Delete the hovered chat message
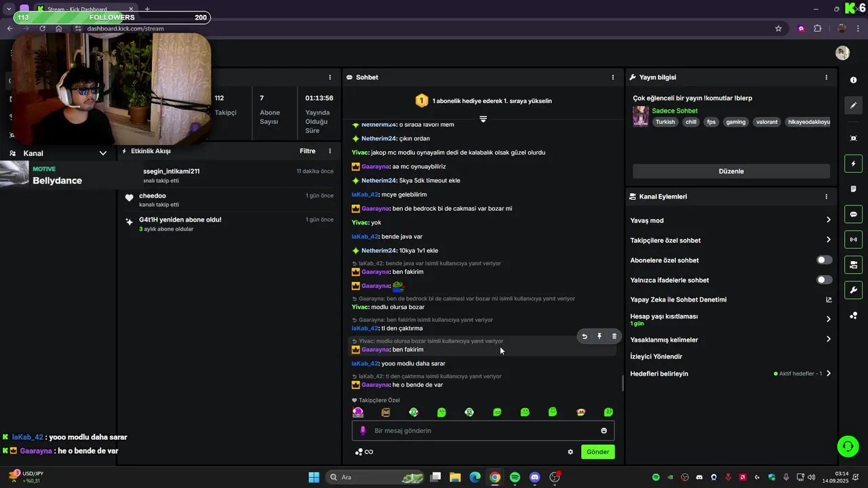This screenshot has width=868, height=488. click(x=614, y=336)
